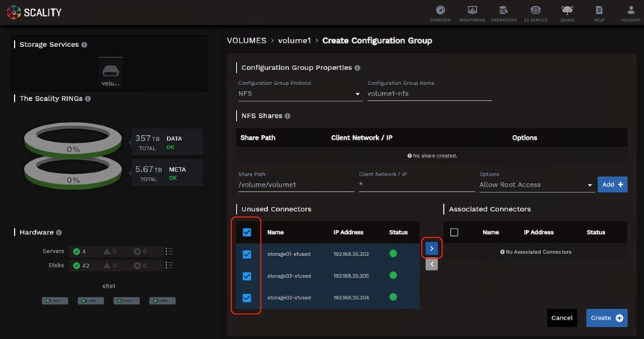
Task: Click Disks OK count green check
Action: click(x=76, y=265)
